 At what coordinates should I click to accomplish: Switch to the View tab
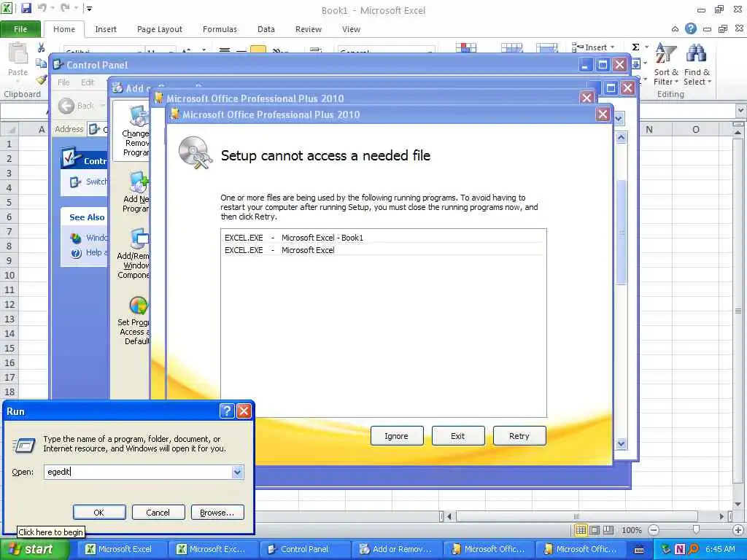pyautogui.click(x=351, y=29)
